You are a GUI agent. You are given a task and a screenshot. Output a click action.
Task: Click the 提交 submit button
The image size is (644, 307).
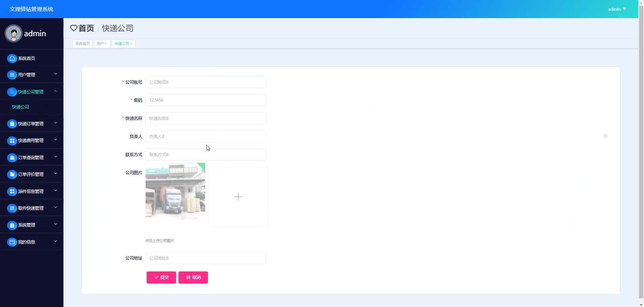pos(161,278)
